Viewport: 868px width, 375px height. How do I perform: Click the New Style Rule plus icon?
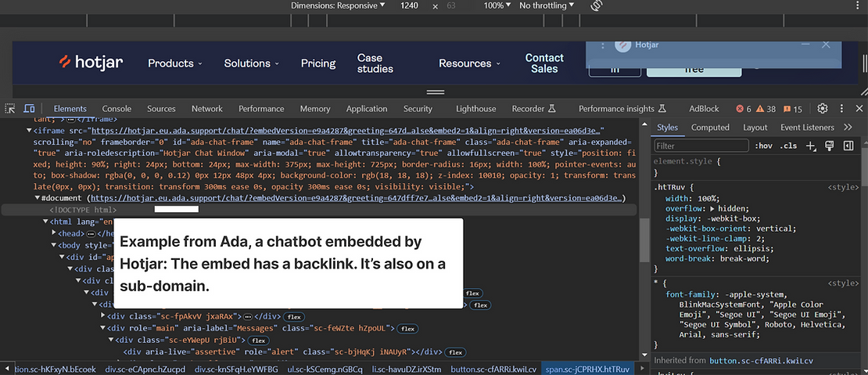pyautogui.click(x=811, y=146)
